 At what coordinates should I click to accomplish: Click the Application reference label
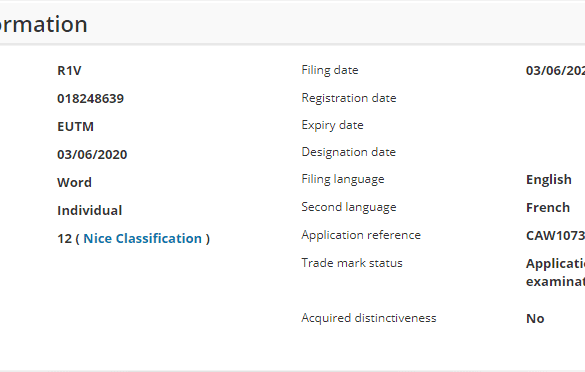tap(361, 235)
